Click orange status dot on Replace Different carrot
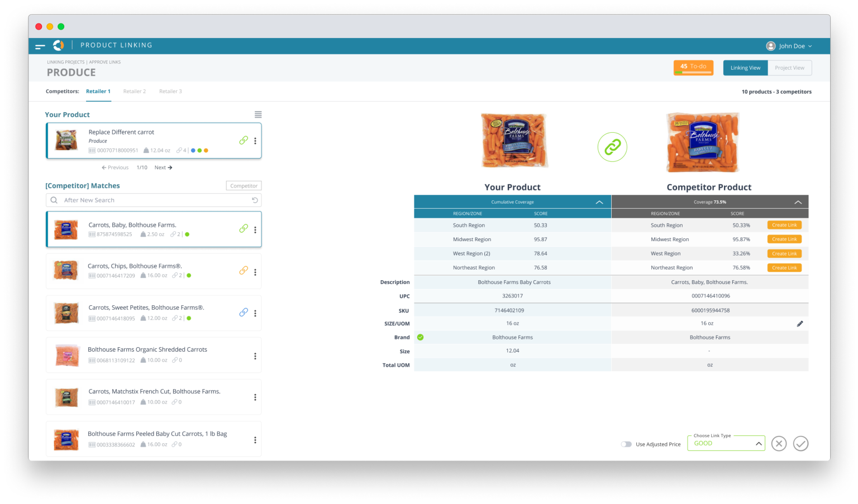This screenshot has height=504, width=858. [206, 151]
